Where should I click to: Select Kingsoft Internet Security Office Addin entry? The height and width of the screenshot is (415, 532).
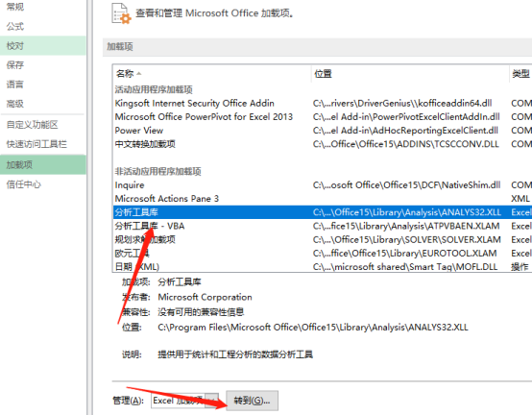coord(323,103)
